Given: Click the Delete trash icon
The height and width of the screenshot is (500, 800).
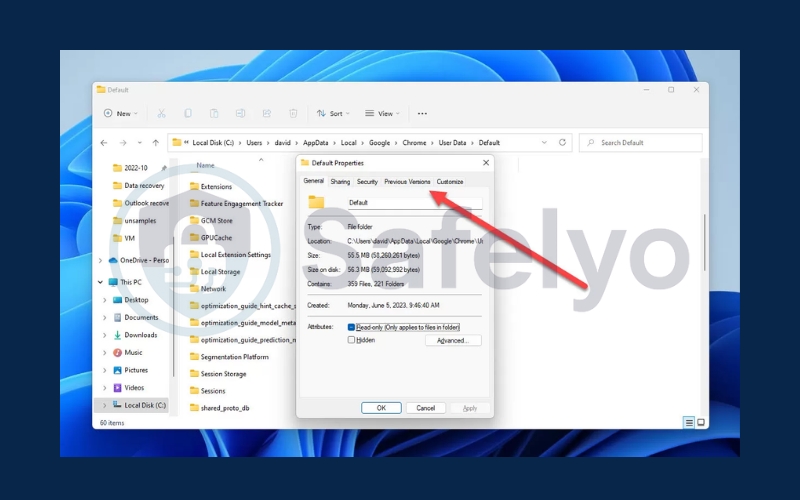Looking at the screenshot, I should 293,113.
